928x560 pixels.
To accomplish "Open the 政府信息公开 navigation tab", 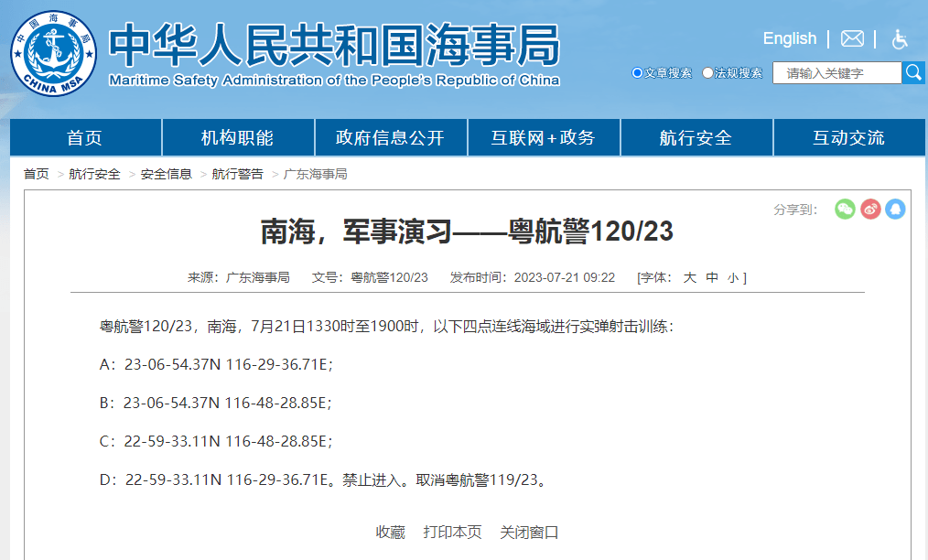I will [391, 137].
